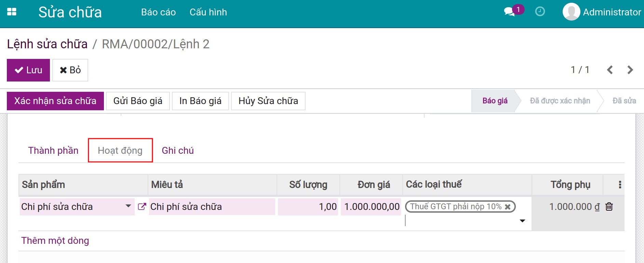Viewport: 644px width, 263px height.
Task: Click the Administrator user avatar
Action: 571,12
